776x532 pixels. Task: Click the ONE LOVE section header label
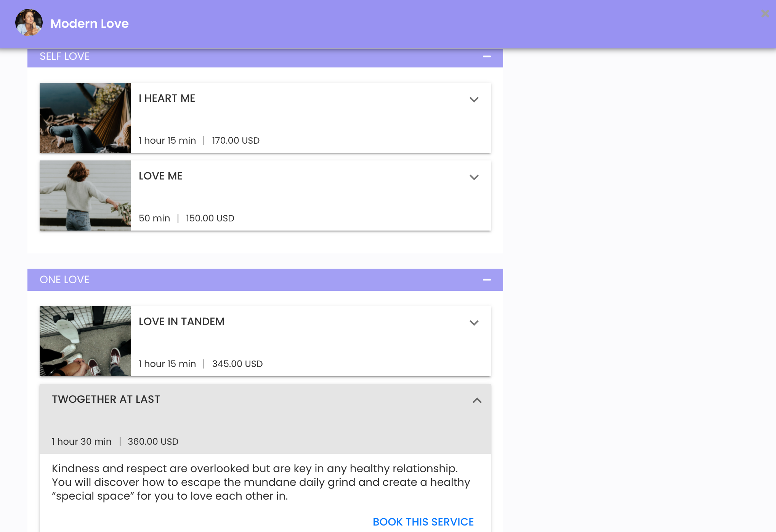(64, 280)
